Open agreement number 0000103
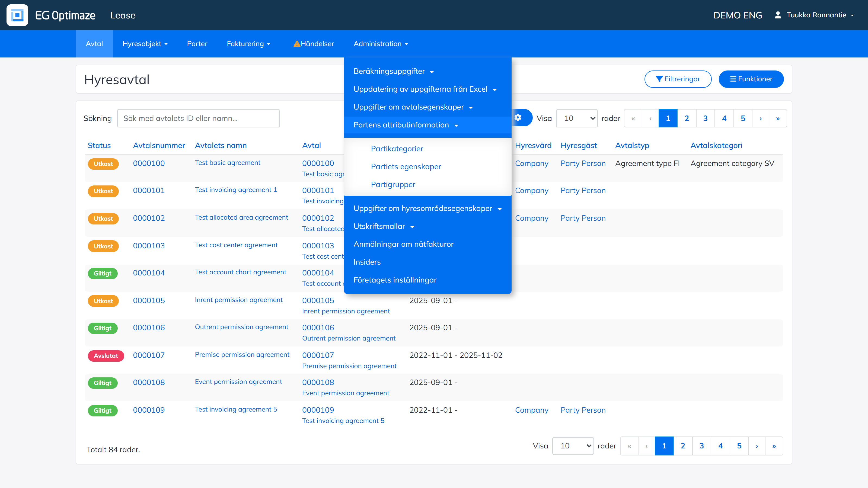The height and width of the screenshot is (488, 868). 149,246
